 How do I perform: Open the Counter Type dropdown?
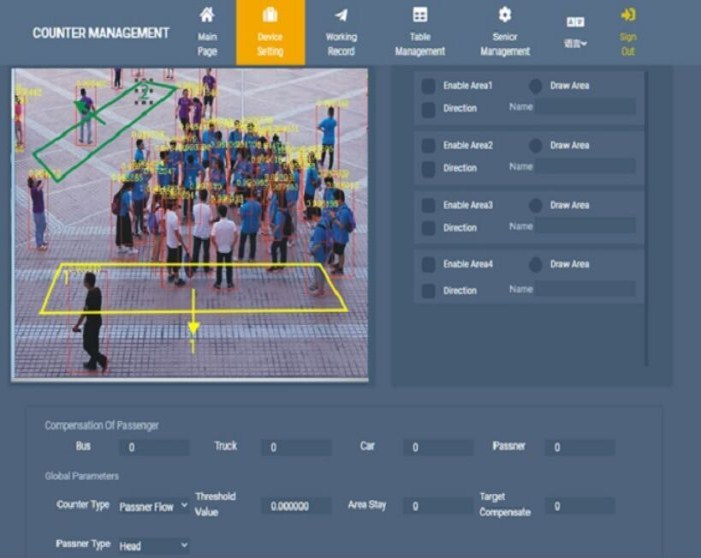[153, 507]
